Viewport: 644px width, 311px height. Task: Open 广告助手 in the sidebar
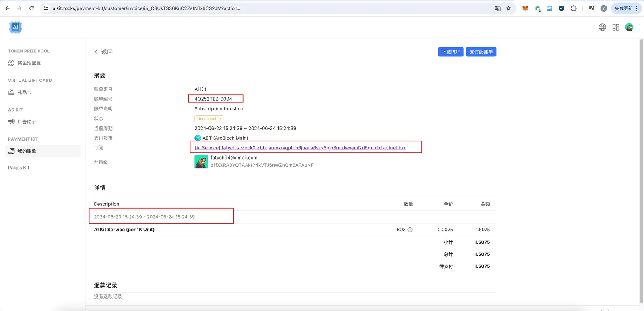[43, 122]
